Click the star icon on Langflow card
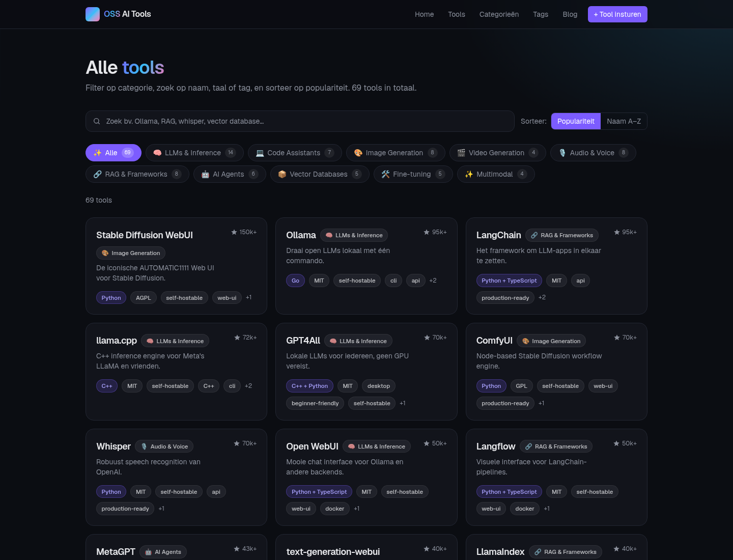Viewport: 733px width, 560px height. [616, 443]
